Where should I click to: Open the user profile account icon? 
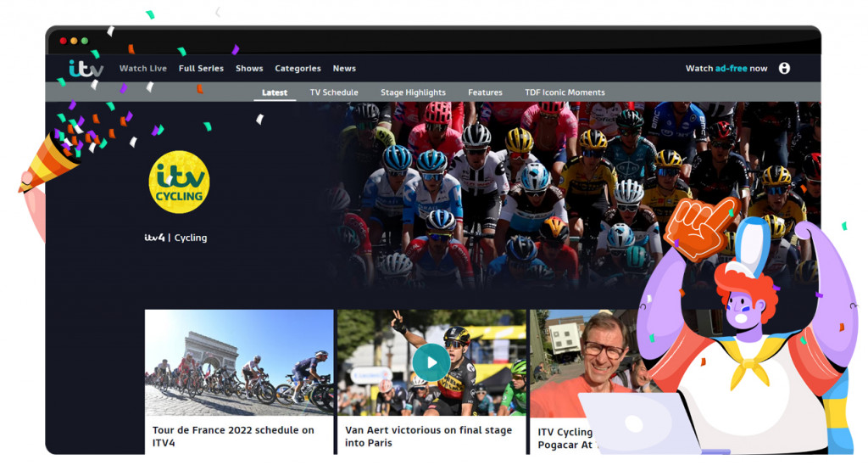click(784, 68)
